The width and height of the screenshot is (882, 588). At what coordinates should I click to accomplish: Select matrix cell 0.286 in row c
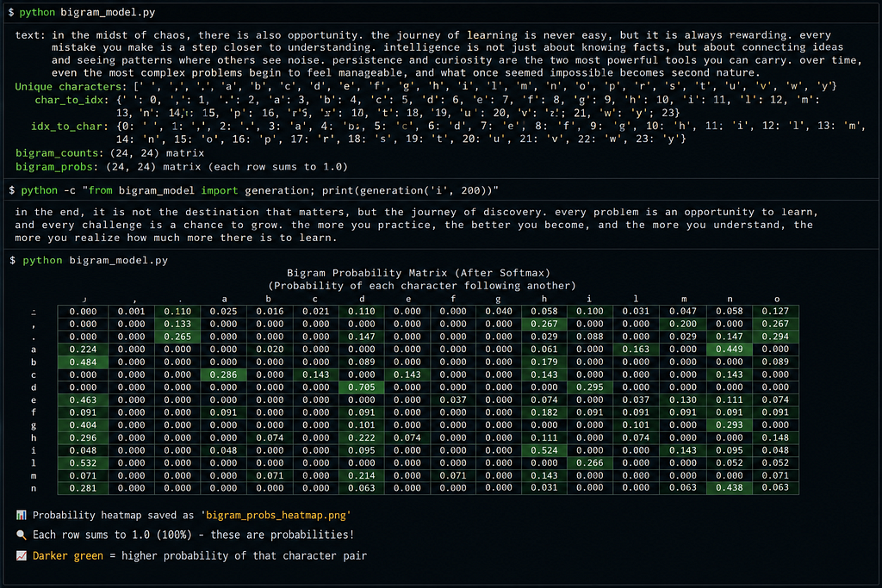tap(223, 374)
